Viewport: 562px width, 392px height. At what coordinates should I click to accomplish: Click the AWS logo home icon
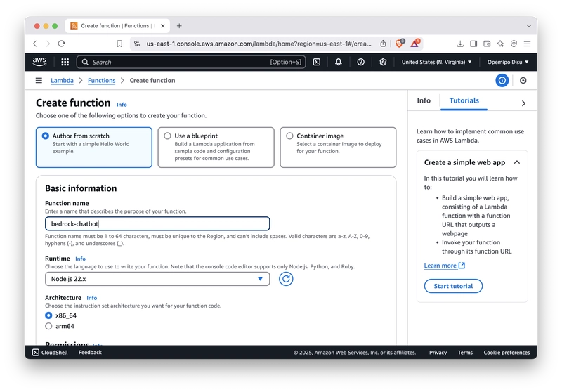[x=39, y=62]
